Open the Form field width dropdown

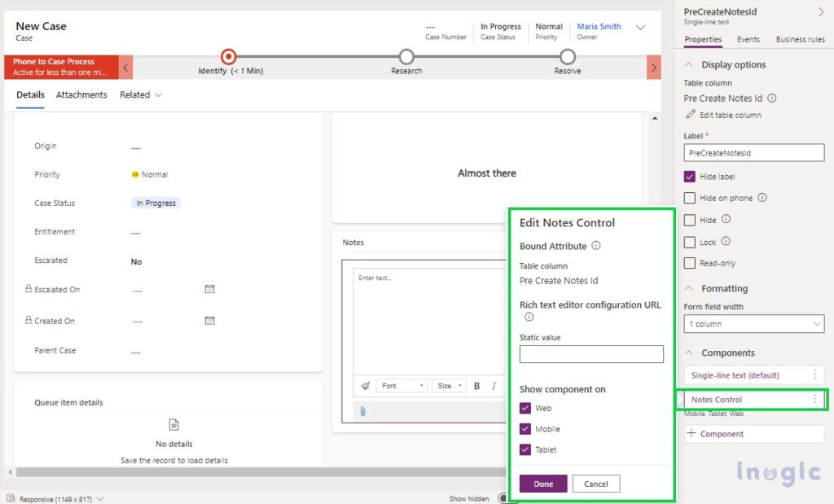pyautogui.click(x=753, y=324)
